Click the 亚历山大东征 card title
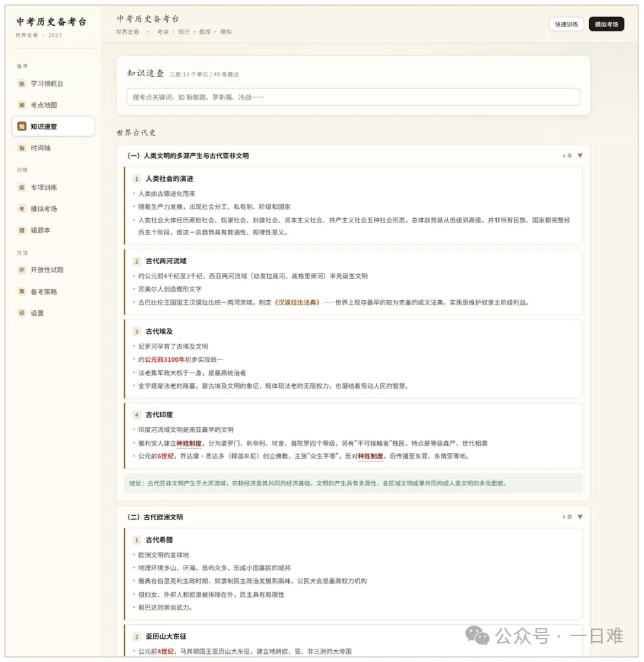The height and width of the screenshot is (662, 644). 166,636
